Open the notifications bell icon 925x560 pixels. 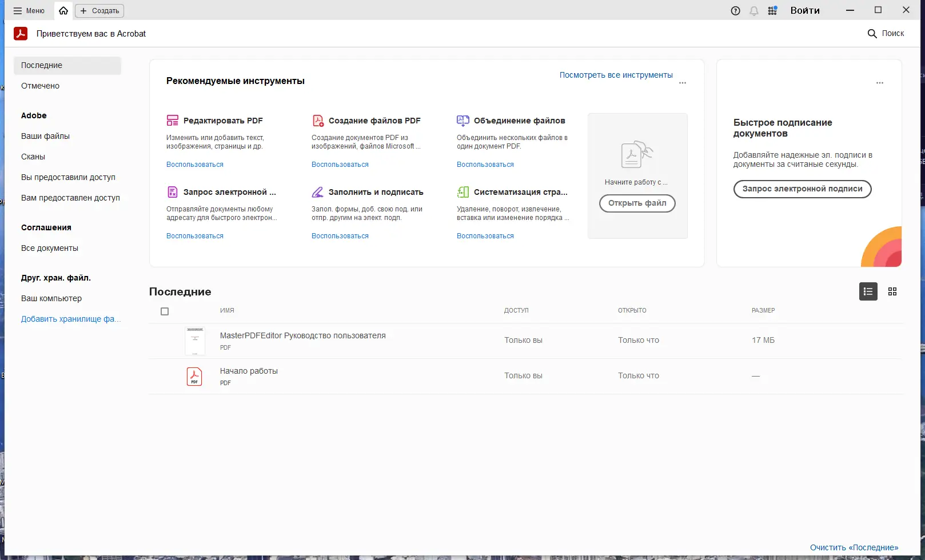(x=754, y=11)
